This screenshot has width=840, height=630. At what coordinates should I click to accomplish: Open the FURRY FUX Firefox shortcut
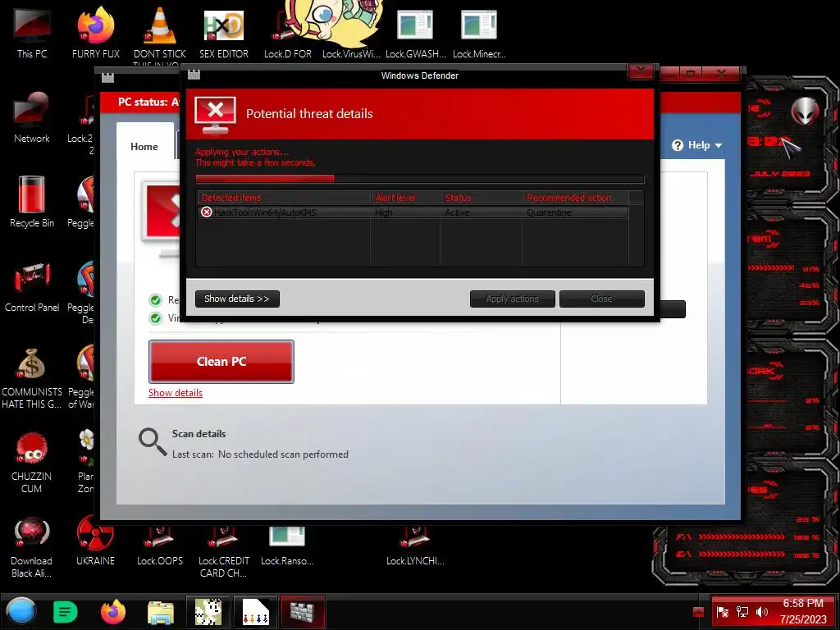coord(96,32)
